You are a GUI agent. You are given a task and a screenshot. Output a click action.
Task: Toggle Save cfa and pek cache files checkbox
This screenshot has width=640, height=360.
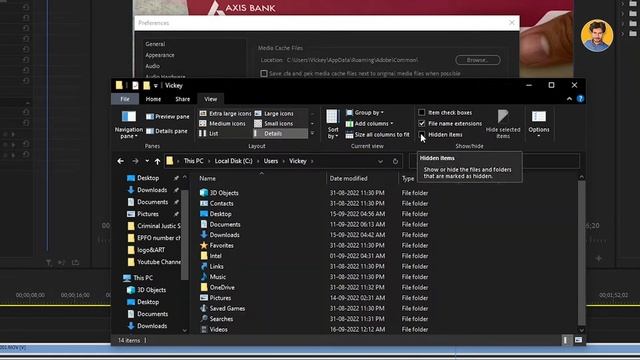click(x=264, y=73)
